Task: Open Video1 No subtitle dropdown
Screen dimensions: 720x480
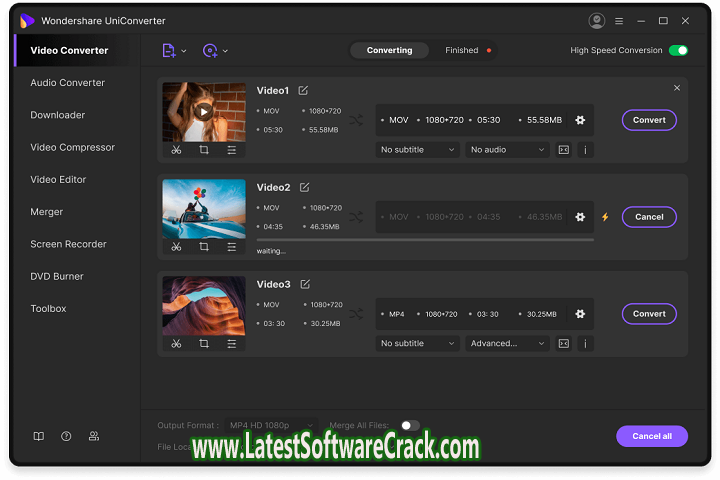Action: (417, 150)
